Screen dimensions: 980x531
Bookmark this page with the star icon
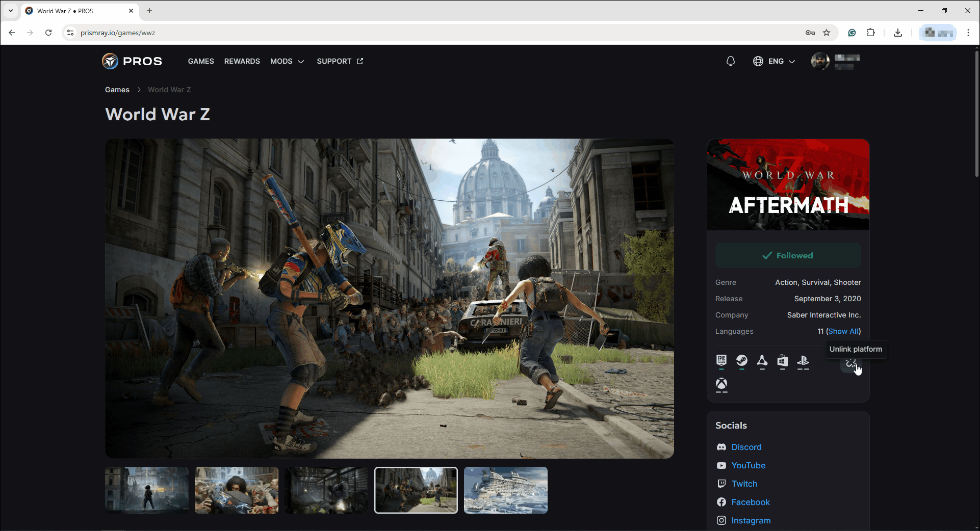click(x=827, y=33)
